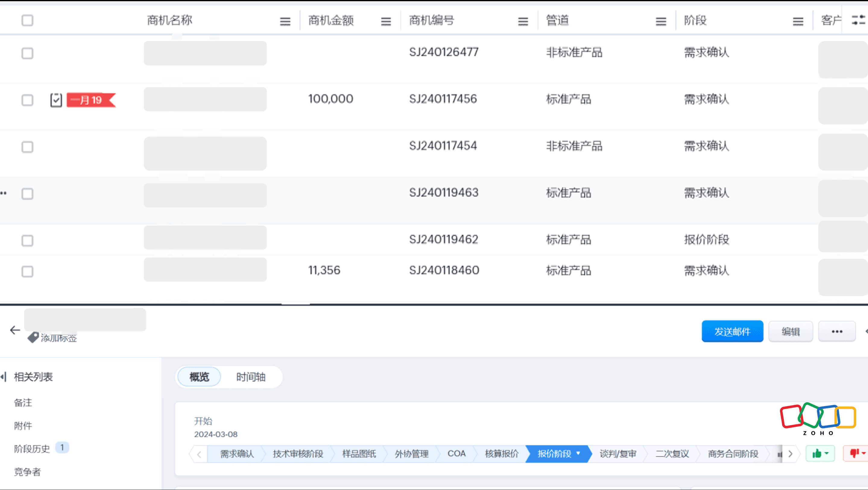Click the 编辑 button
Screen dimensions: 868x490
click(791, 332)
